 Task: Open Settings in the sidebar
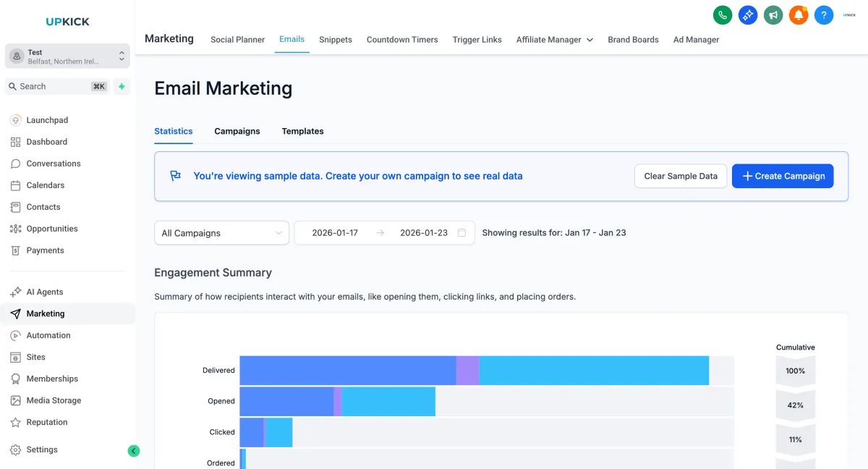pos(42,449)
